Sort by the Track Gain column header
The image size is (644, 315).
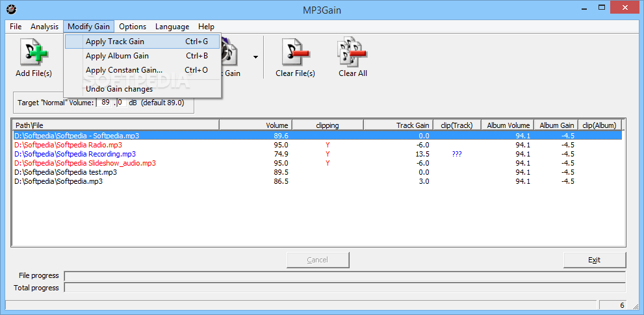pyautogui.click(x=398, y=125)
